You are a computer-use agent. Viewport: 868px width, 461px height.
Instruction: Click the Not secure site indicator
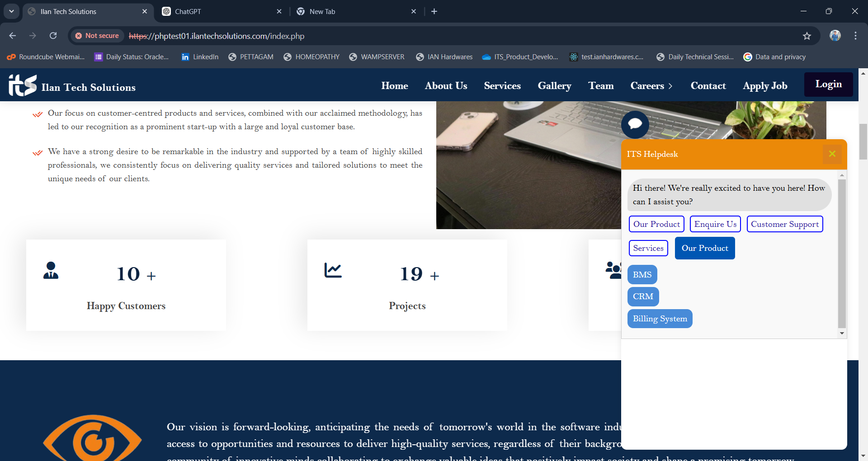(97, 36)
